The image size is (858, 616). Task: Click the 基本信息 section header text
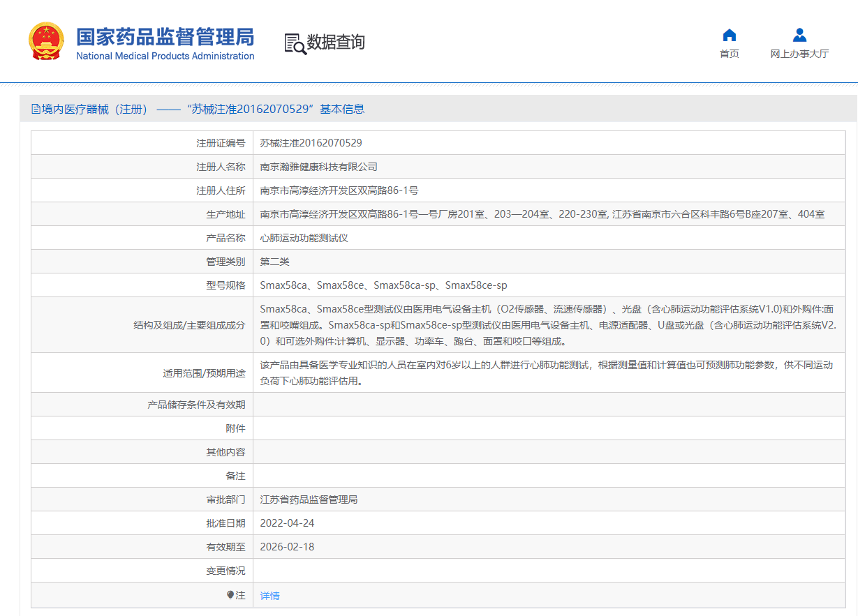coord(342,109)
